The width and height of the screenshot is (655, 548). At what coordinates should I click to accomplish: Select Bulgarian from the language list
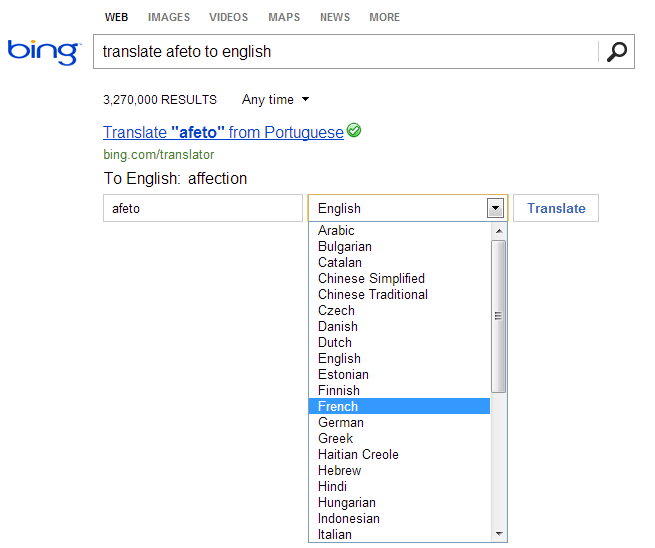399,246
